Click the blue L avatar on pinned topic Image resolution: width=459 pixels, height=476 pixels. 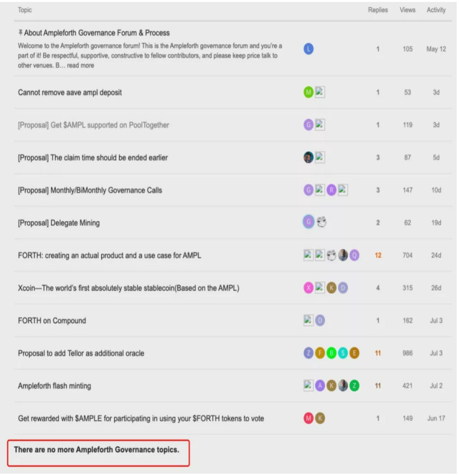tap(308, 49)
